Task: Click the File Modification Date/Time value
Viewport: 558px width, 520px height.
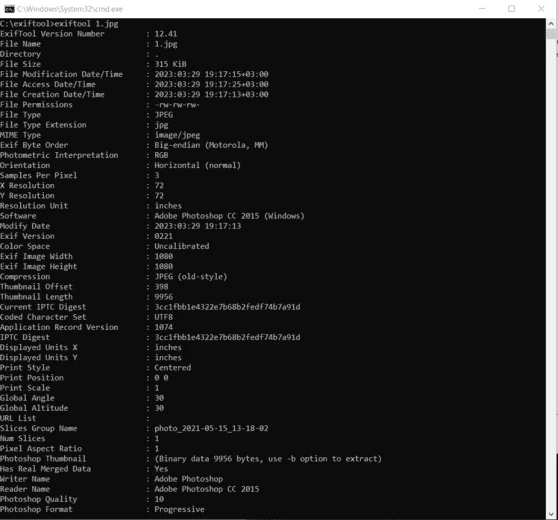Action: 211,74
